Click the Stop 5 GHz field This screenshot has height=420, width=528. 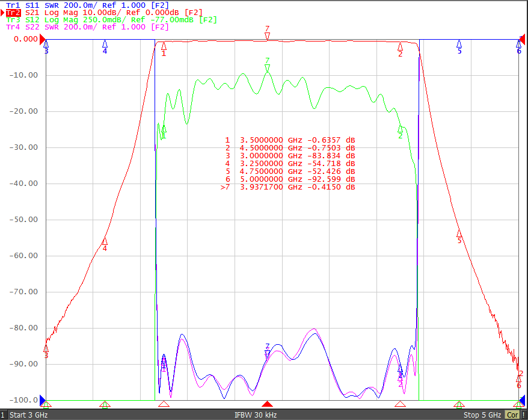(x=482, y=415)
